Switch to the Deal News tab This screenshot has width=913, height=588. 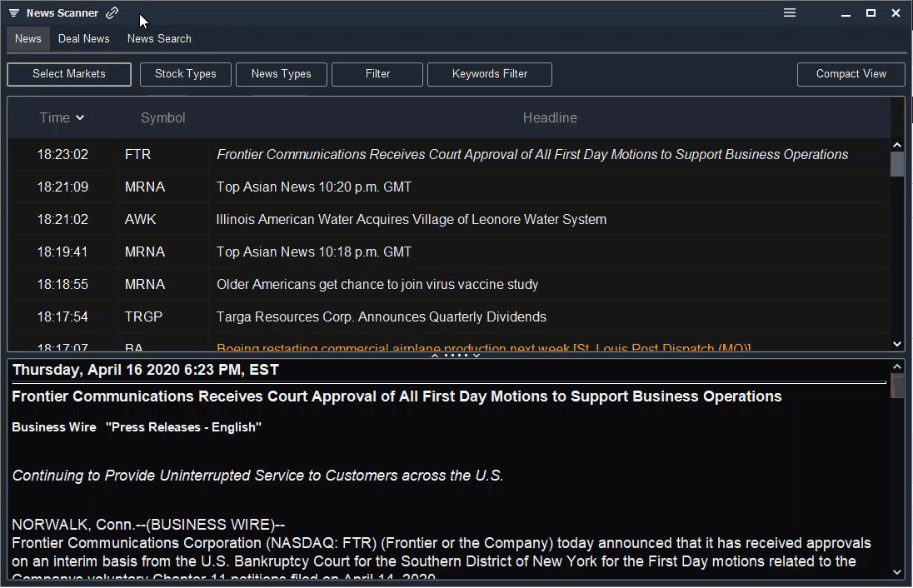point(83,38)
